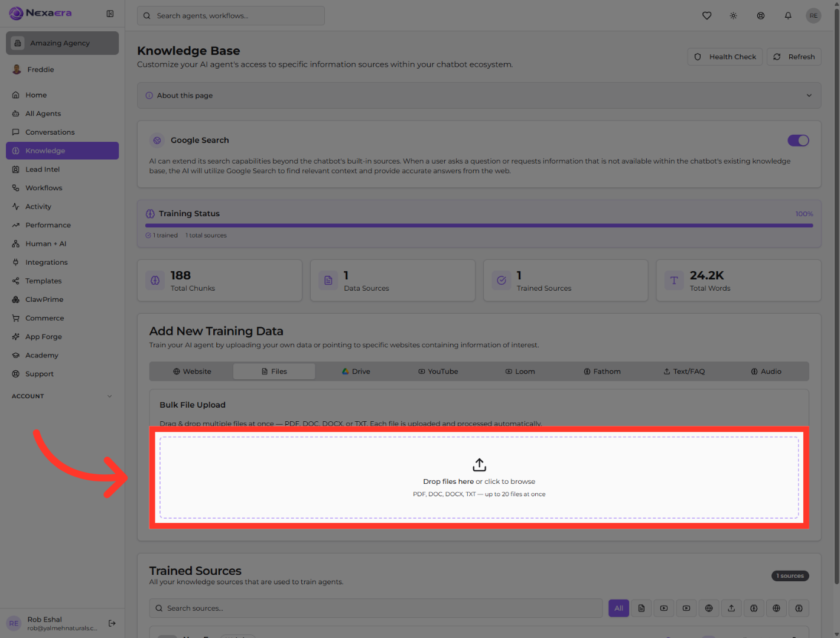Switch to the Loom tab
Viewport: 840px width, 638px height.
point(520,372)
